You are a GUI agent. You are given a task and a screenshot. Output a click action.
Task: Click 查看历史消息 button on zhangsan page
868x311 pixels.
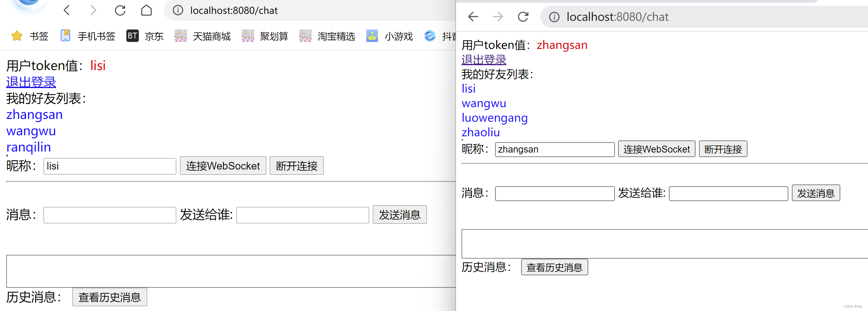[x=555, y=267]
